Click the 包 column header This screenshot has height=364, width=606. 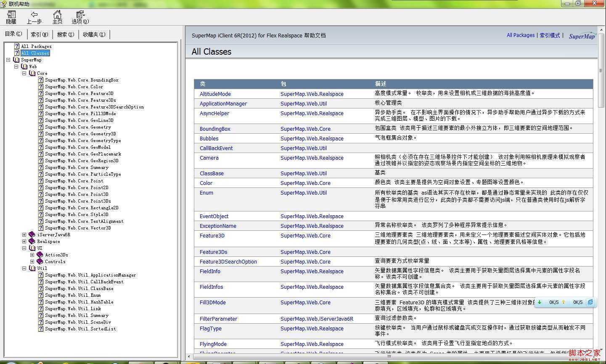coord(283,84)
